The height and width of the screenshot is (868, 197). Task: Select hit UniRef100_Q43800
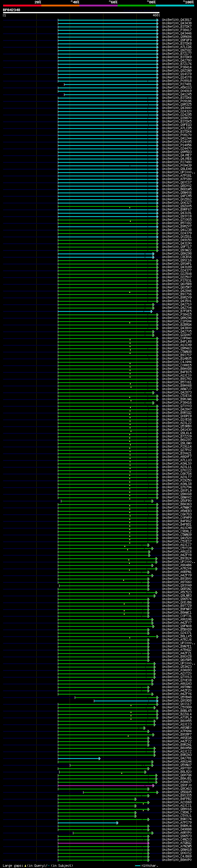click(x=176, y=328)
